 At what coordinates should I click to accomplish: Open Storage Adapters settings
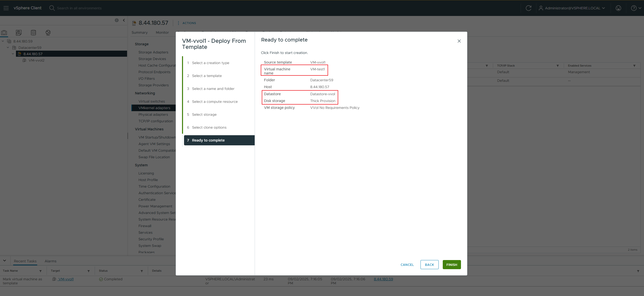click(x=153, y=52)
